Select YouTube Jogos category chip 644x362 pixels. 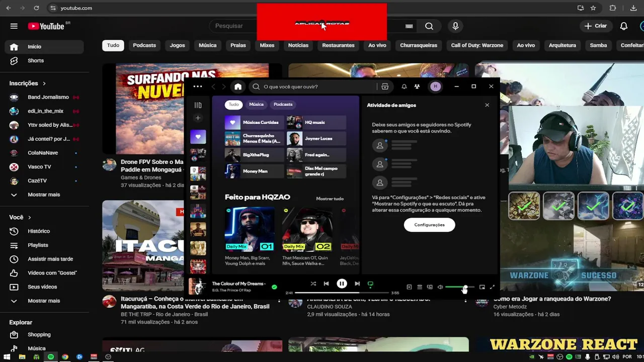[177, 45]
